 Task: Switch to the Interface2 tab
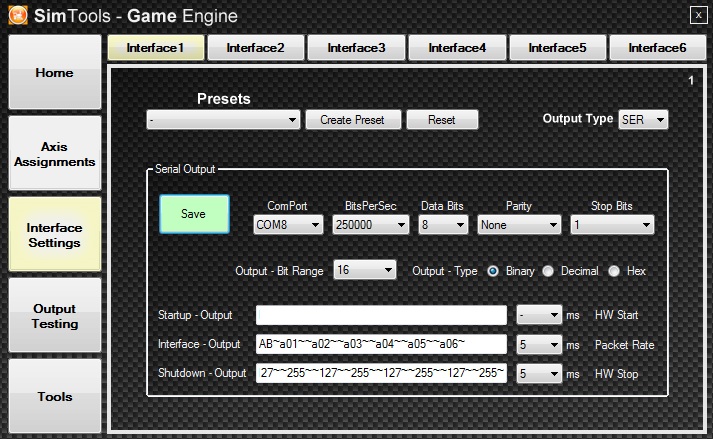click(x=255, y=48)
